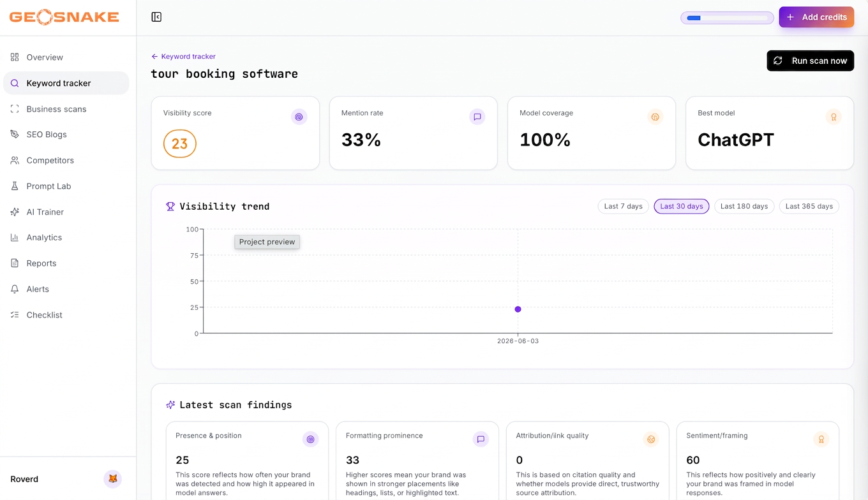Click the Prompt Lab flask icon
Screen dimensions: 868x500
[x=15, y=186]
